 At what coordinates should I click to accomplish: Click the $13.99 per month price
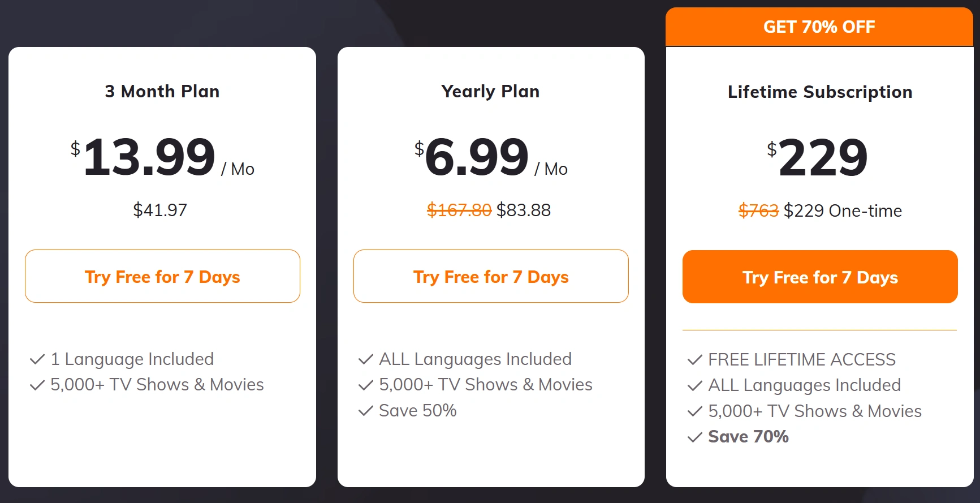149,157
